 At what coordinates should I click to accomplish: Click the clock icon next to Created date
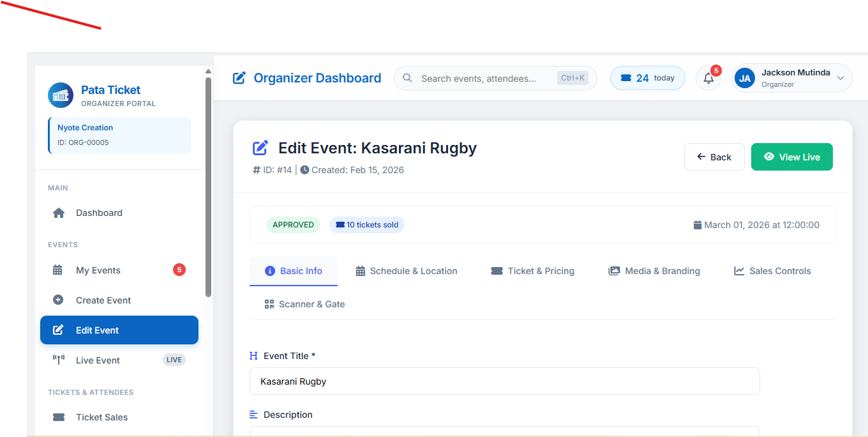304,169
